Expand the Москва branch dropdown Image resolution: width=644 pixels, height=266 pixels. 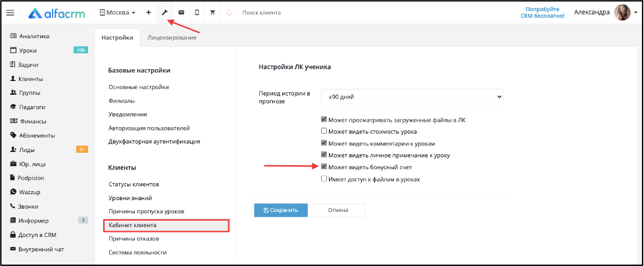(x=118, y=13)
